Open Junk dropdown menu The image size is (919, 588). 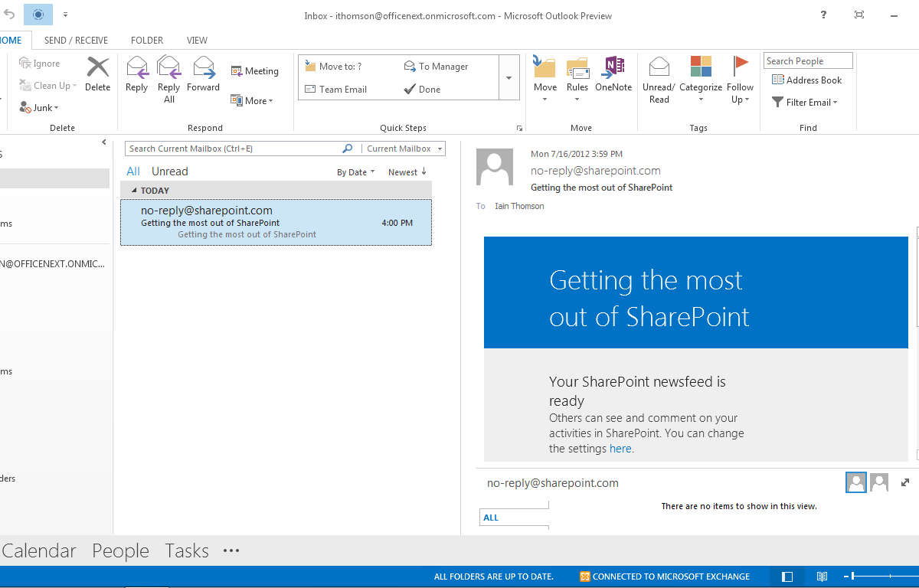coord(39,108)
